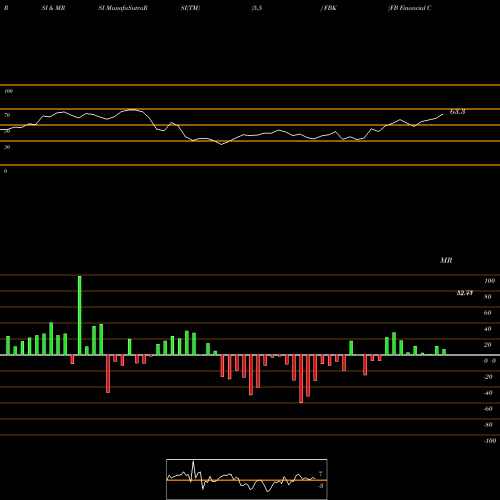Screen dimensions: 500x500
Task: Click the '-40' label on MR axis
Action: point(488,393)
